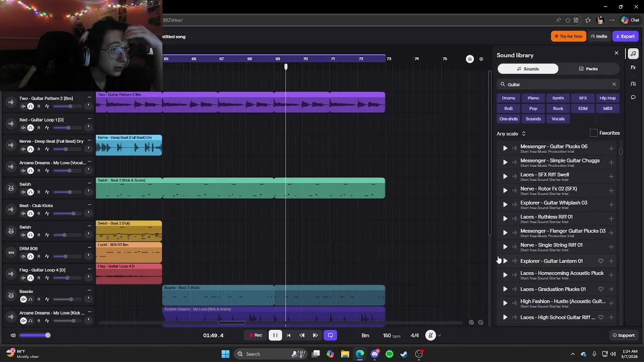Favorite Explorer - Guitar Lantern 01 heart icon
The image size is (644, 362).
601,261
